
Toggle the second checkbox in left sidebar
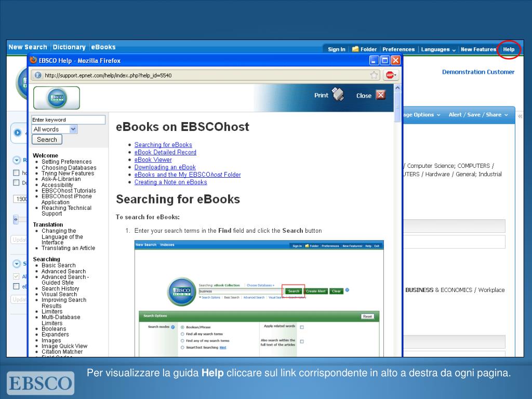tap(16, 182)
